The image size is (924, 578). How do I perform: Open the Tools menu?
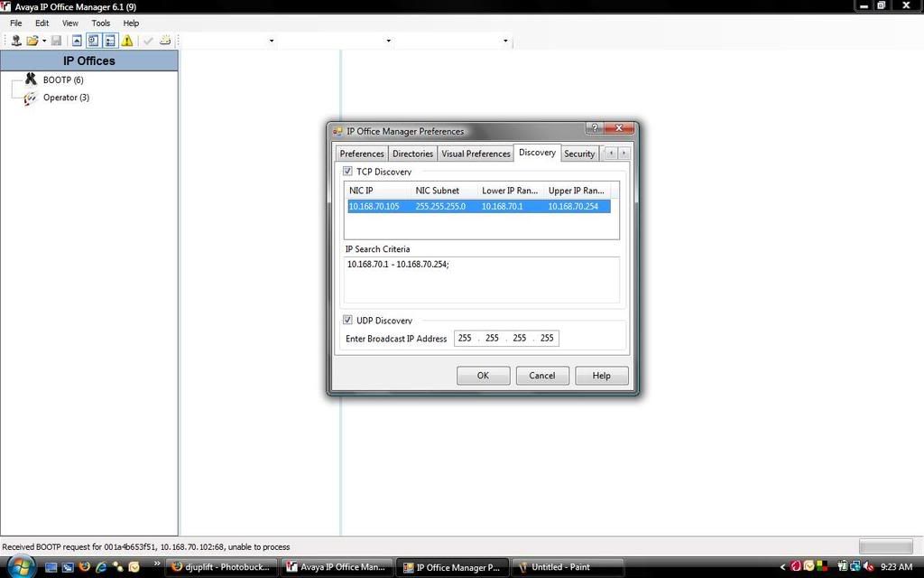[101, 23]
